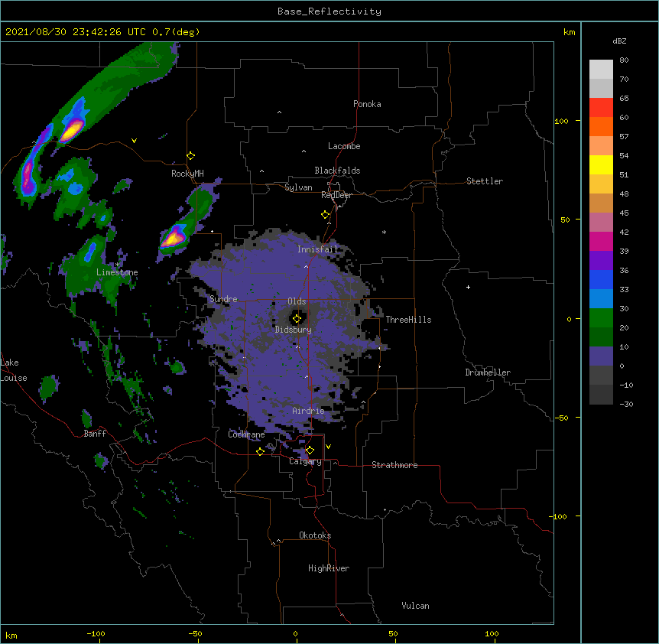659x644 pixels.
Task: Click the white 70–80 dBZ legend swatch
Action: pos(601,70)
